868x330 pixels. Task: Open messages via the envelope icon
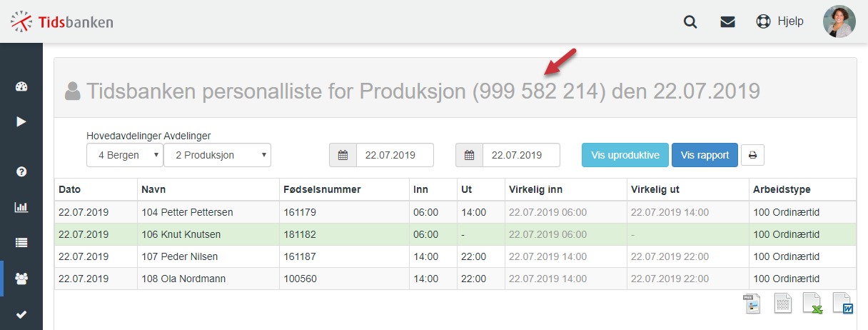[x=727, y=21]
